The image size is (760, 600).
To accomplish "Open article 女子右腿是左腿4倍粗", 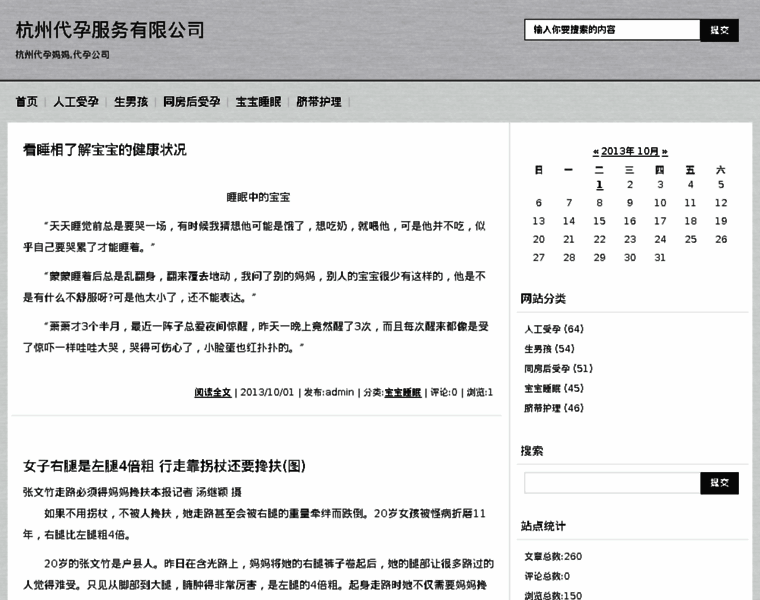I will point(164,466).
